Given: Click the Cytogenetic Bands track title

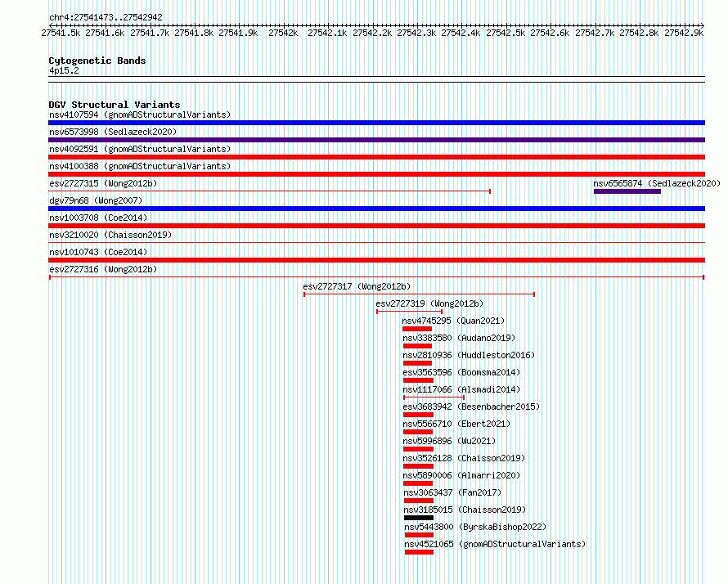Looking at the screenshot, I should click(x=97, y=61).
